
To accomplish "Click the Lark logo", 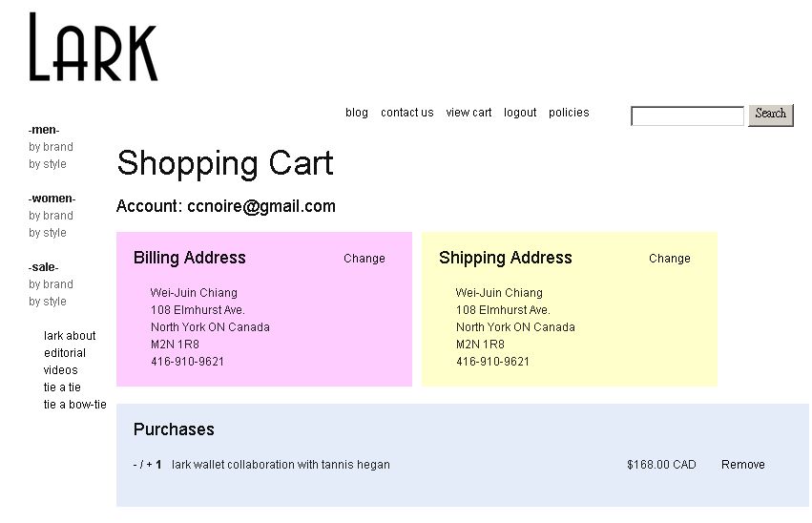I will (x=94, y=47).
